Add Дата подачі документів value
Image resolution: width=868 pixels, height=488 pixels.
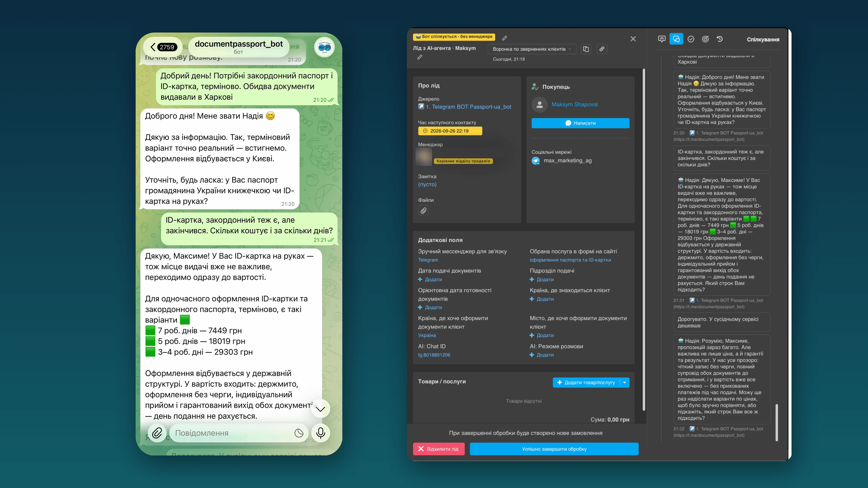point(430,280)
